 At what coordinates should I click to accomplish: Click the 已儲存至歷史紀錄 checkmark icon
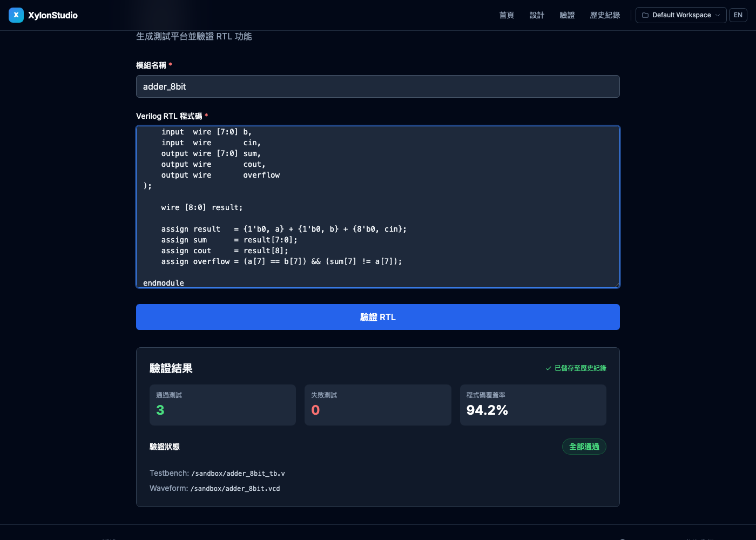549,368
